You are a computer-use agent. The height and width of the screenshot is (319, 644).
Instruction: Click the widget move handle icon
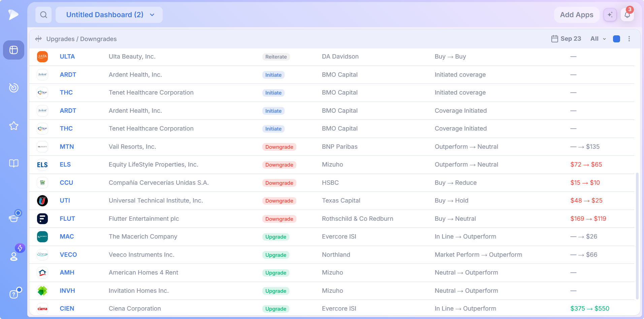point(38,39)
